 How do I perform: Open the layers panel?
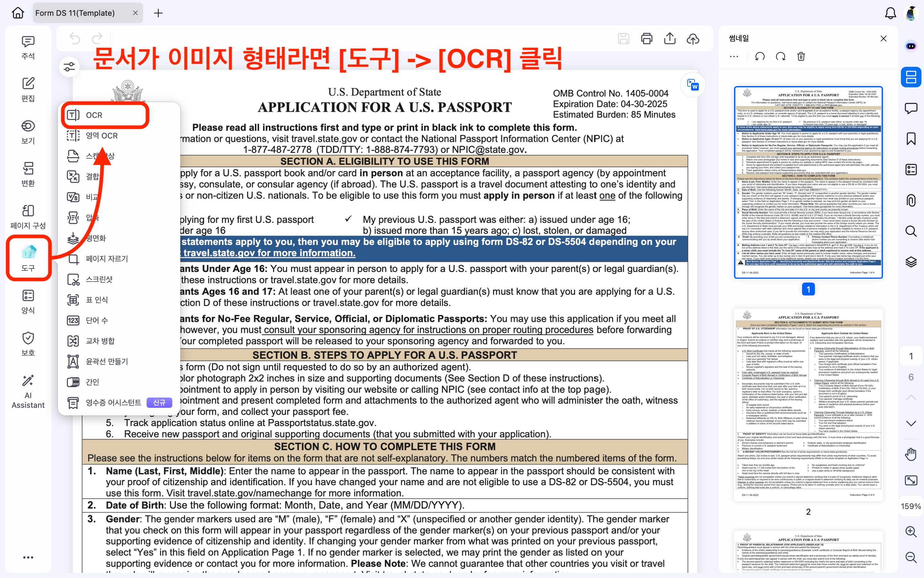pyautogui.click(x=911, y=262)
